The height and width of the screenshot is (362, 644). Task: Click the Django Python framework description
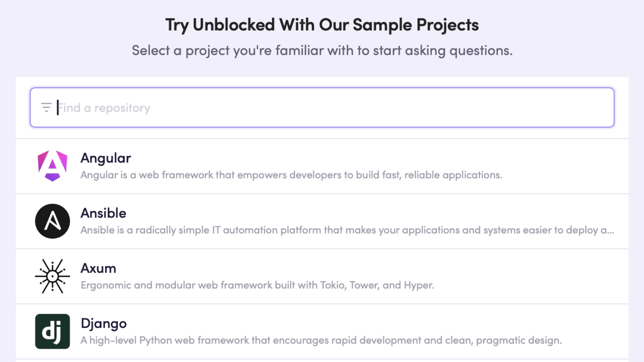pos(321,340)
